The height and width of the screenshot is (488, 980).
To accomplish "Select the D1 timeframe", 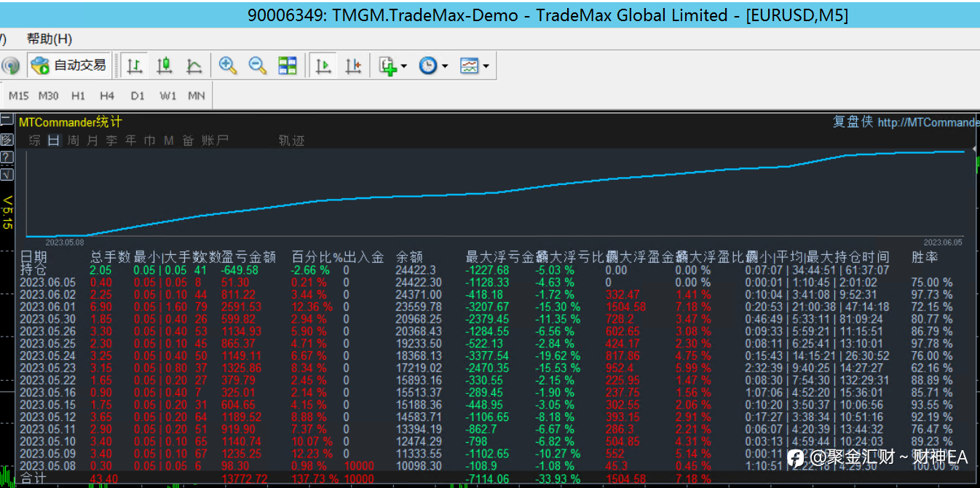I will point(138,95).
